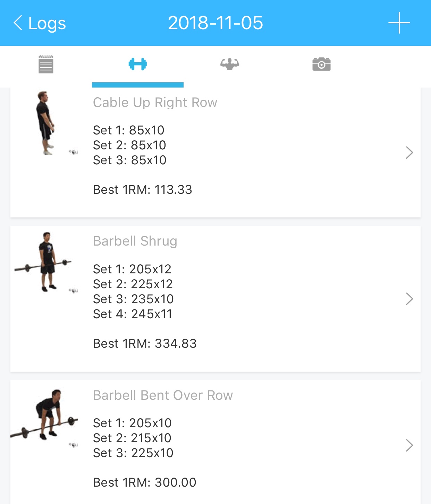The width and height of the screenshot is (431, 504).
Task: Tap the 2018-11-05 date header
Action: [x=215, y=23]
